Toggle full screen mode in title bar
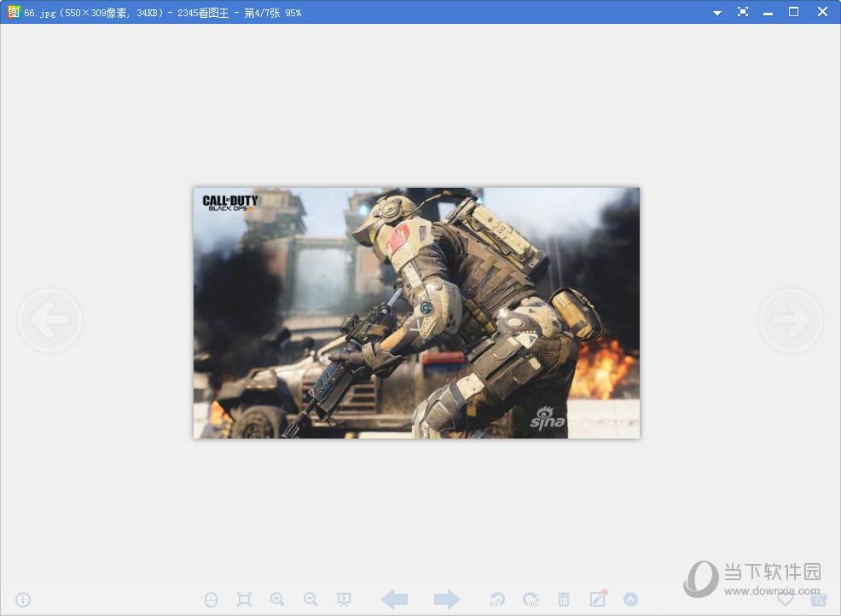The height and width of the screenshot is (616, 841). (x=743, y=12)
